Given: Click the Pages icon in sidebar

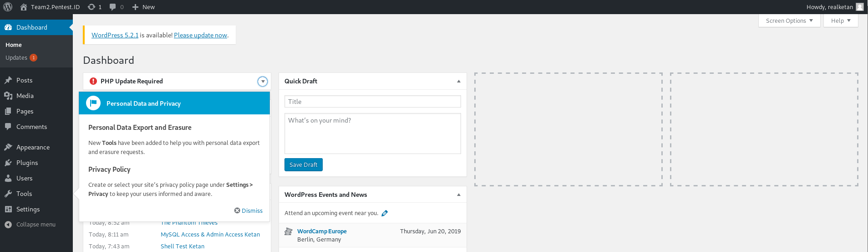Looking at the screenshot, I should click(x=8, y=111).
